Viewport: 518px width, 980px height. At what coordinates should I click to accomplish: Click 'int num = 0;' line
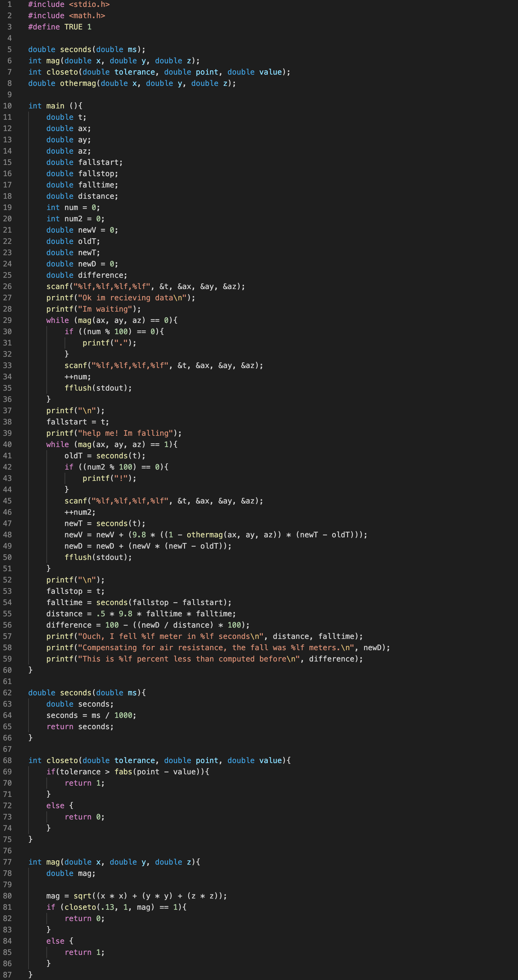tap(73, 207)
